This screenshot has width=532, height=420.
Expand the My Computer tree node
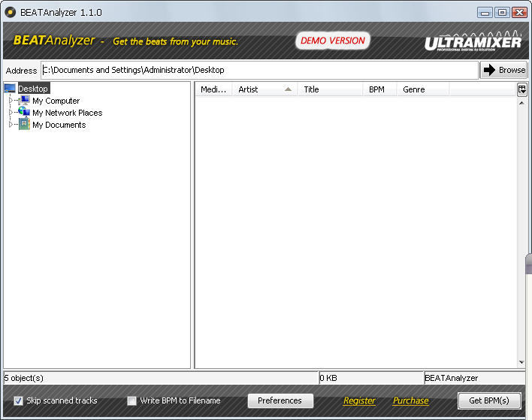tap(11, 101)
